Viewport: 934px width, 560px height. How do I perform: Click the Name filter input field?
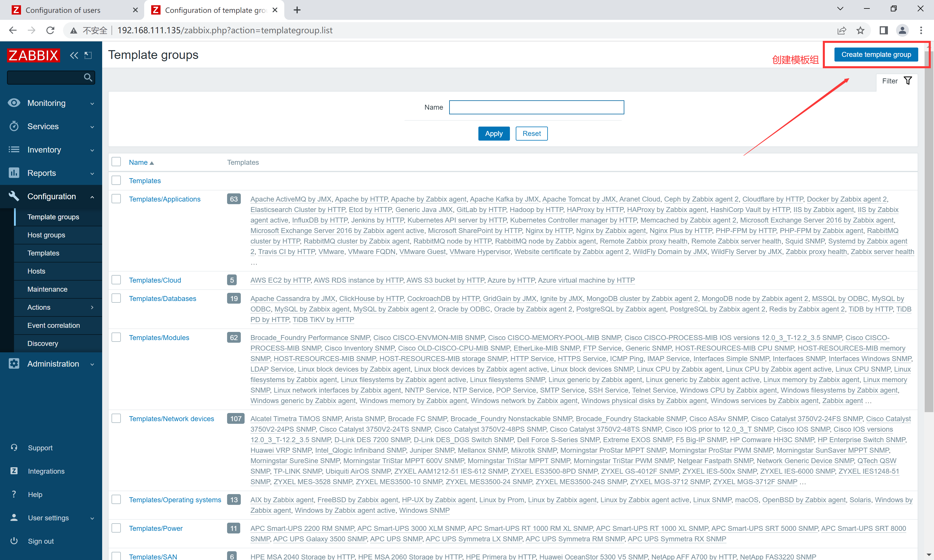pos(536,107)
